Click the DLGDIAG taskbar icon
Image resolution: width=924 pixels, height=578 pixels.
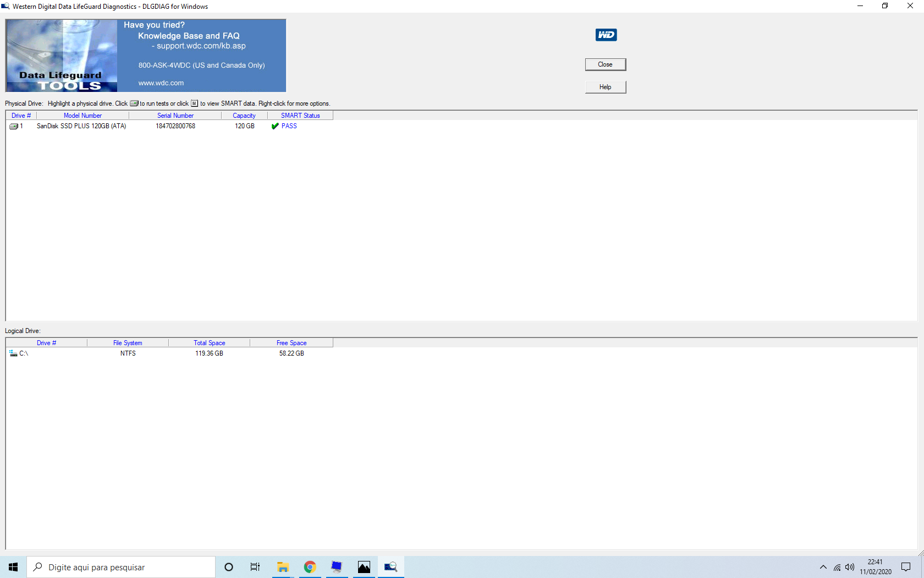click(391, 567)
